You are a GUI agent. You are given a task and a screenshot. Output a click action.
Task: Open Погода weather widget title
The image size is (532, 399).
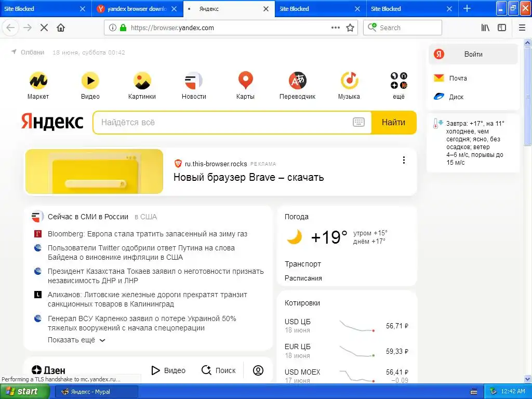297,217
